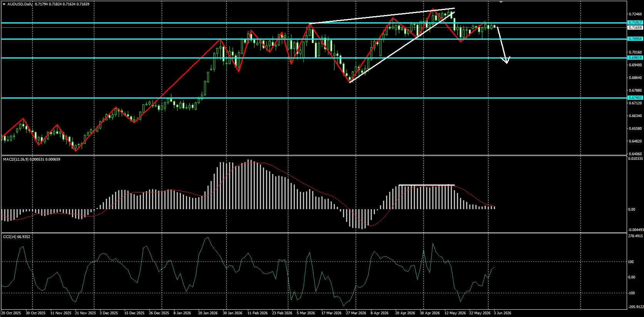Click the 8 Jan 2026 date label
Image resolution: width=644 pixels, height=317 pixels.
click(x=182, y=313)
